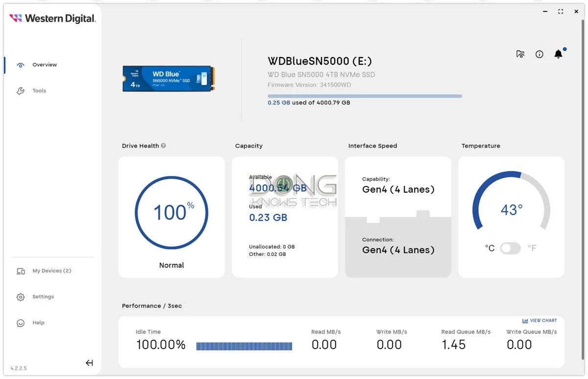Click the info circle icon
The image size is (588, 379).
point(539,54)
